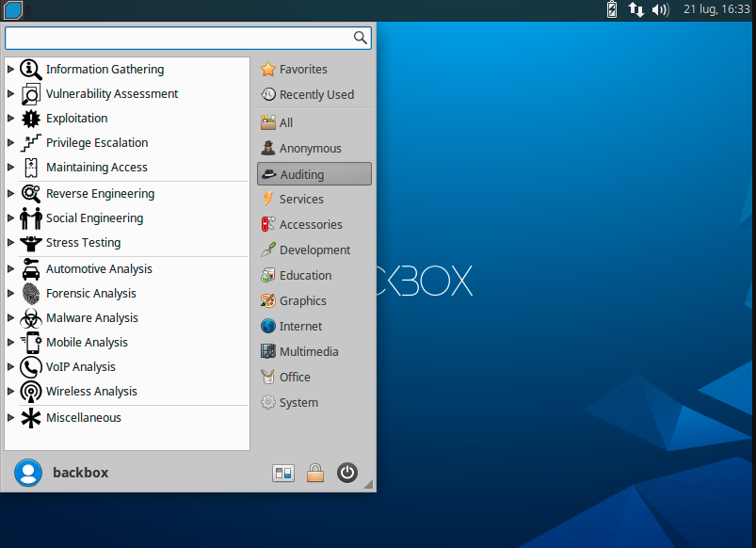Open the Graphics category
The image size is (756, 548).
pyautogui.click(x=314, y=301)
